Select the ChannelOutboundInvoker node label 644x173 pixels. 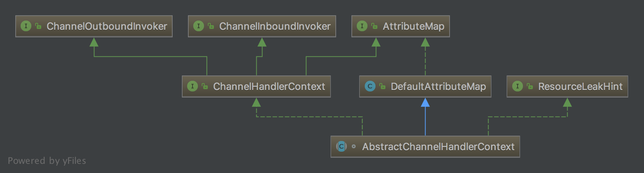107,26
